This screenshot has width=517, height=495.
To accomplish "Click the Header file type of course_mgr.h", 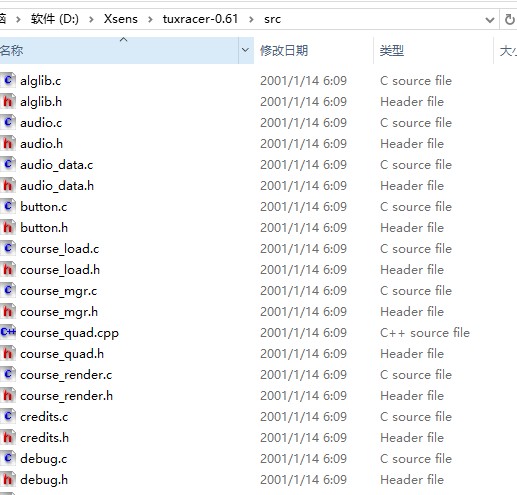I will point(412,312).
